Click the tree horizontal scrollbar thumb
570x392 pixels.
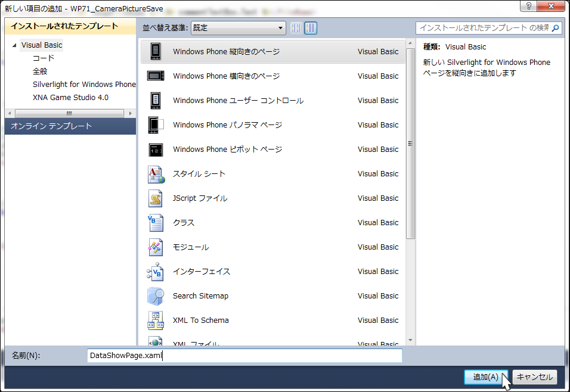[x=69, y=113]
